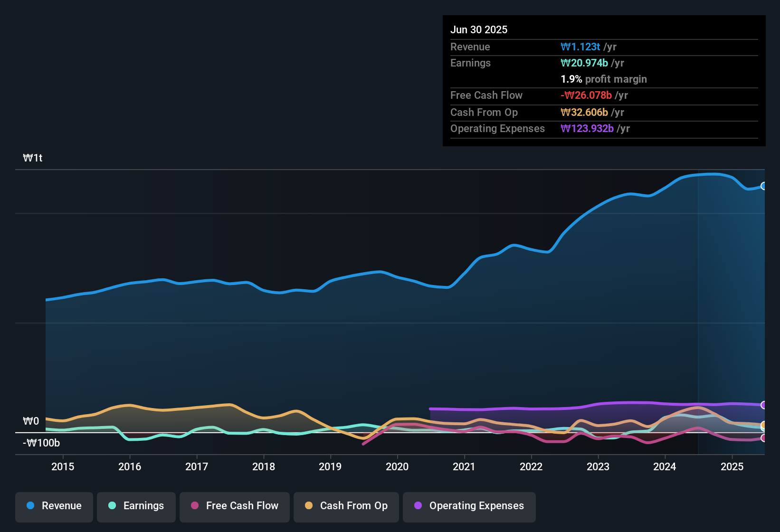Click the orange Cash From Op legend dot
The height and width of the screenshot is (532, 780).
point(309,506)
